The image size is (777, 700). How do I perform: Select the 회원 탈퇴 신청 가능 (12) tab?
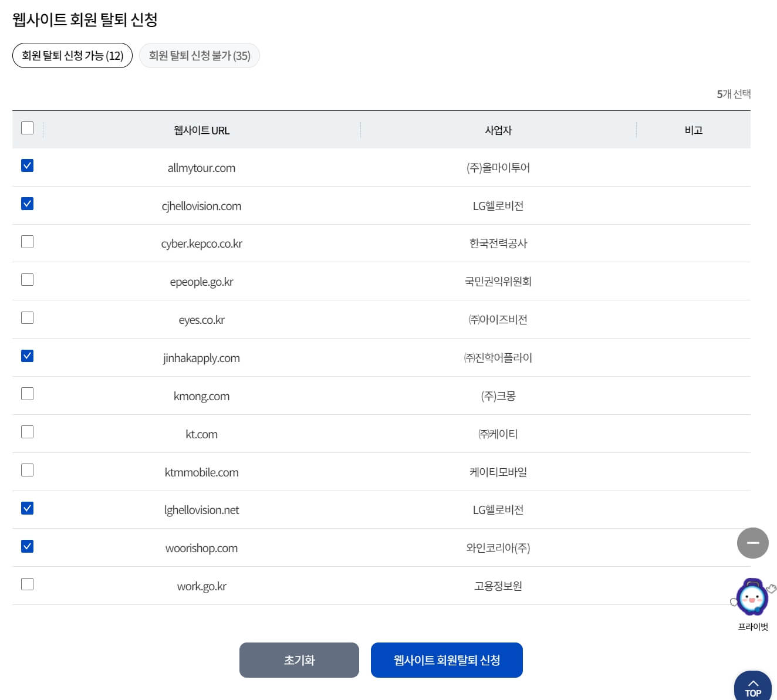tap(72, 55)
